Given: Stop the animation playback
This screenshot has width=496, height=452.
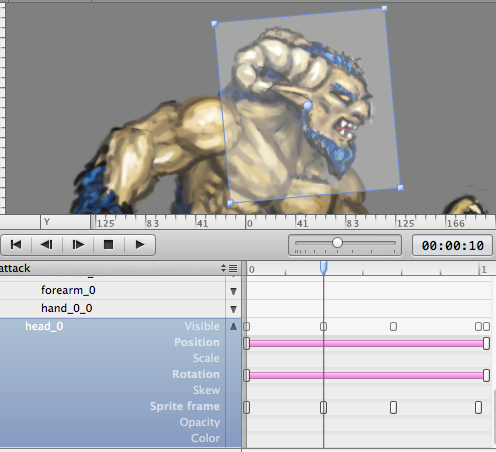Looking at the screenshot, I should coord(108,245).
